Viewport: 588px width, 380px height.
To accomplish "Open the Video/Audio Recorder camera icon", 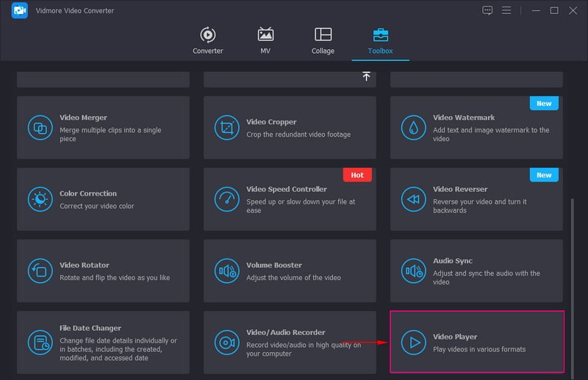I will pos(226,343).
